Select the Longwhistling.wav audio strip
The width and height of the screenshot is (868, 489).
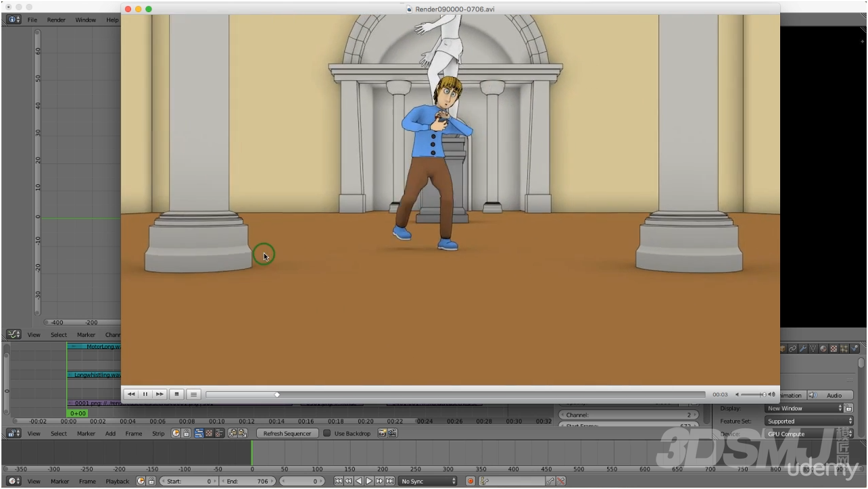(94, 375)
